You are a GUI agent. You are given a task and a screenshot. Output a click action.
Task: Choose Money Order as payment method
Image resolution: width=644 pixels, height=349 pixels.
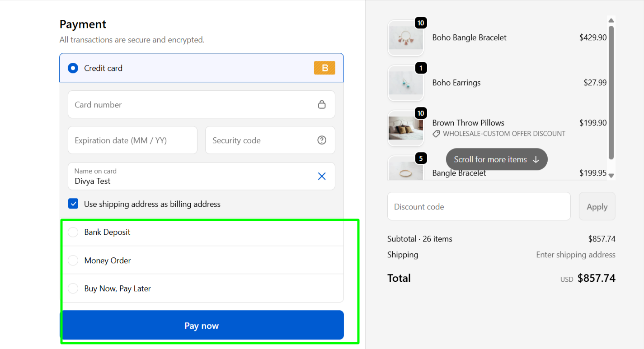pyautogui.click(x=73, y=261)
